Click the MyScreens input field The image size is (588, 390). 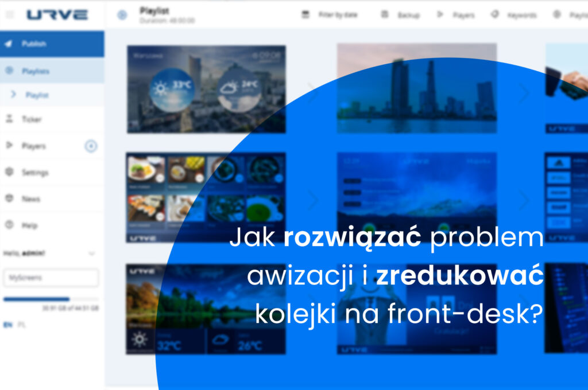pos(51,278)
